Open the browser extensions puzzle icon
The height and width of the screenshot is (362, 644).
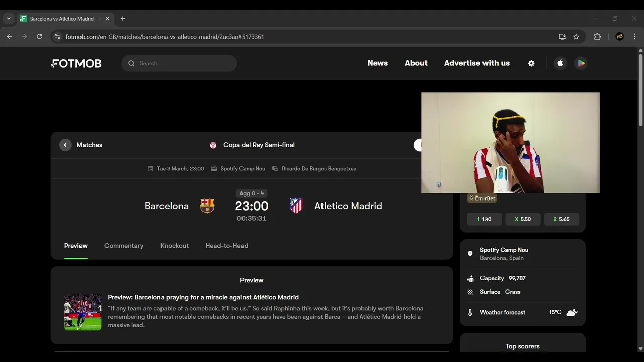pos(598,37)
